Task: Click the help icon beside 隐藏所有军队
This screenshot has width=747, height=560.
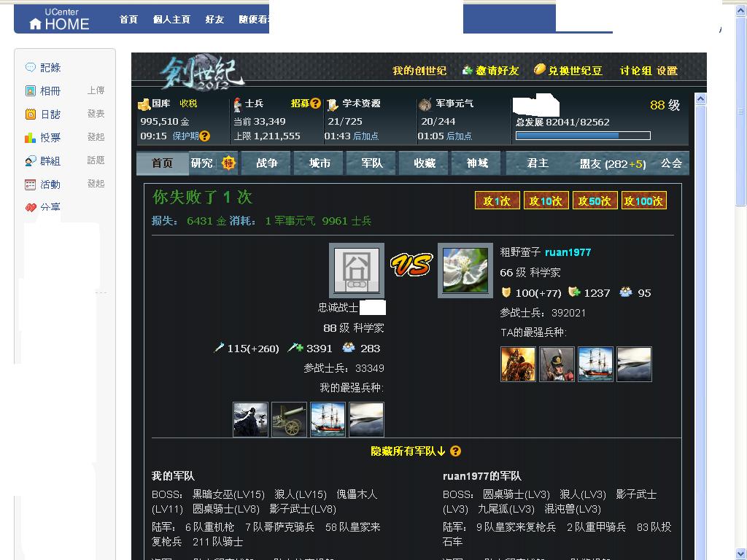Action: click(455, 451)
